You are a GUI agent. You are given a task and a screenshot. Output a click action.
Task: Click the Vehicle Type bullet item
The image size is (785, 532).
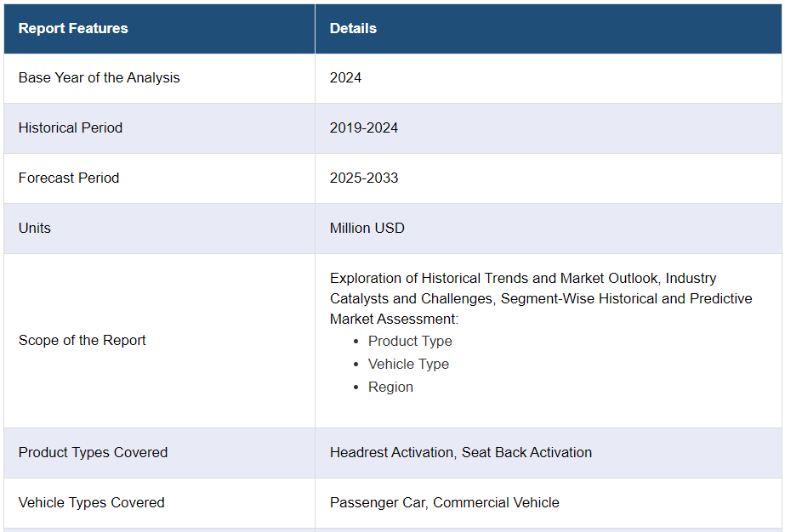point(408,364)
